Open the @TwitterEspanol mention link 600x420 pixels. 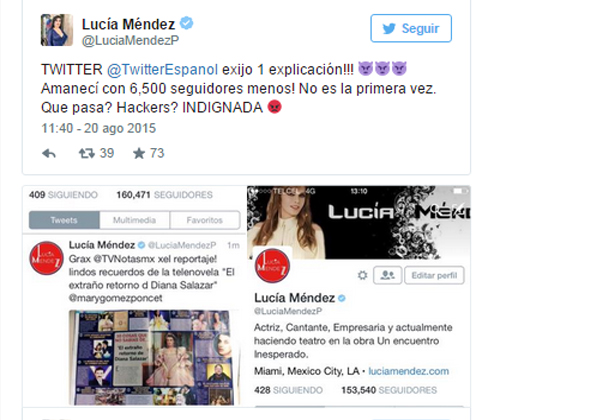(162, 70)
